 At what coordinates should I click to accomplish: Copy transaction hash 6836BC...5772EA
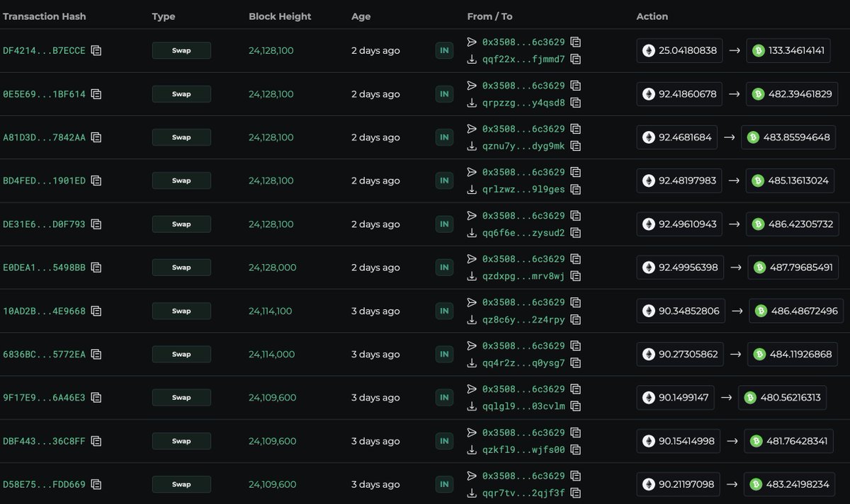click(x=96, y=355)
